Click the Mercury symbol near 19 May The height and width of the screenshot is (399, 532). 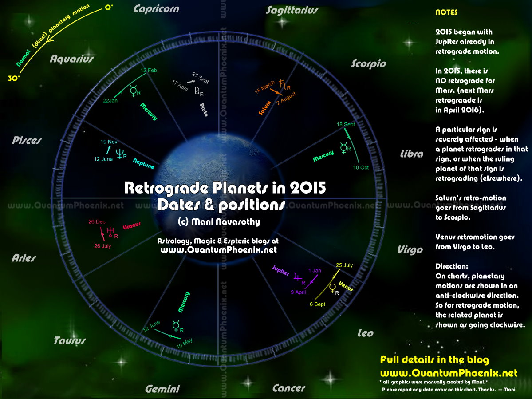pos(175,326)
